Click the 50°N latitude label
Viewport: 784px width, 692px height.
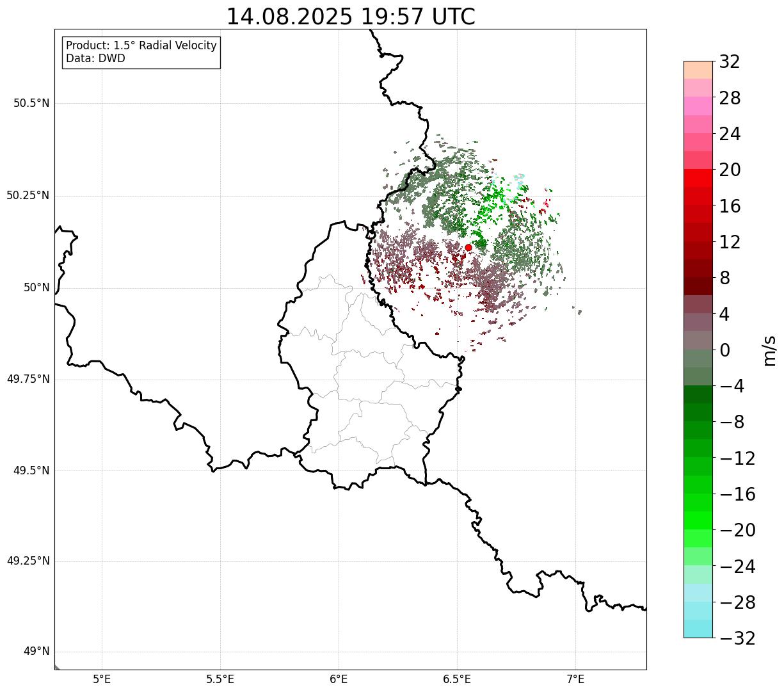[x=36, y=288]
